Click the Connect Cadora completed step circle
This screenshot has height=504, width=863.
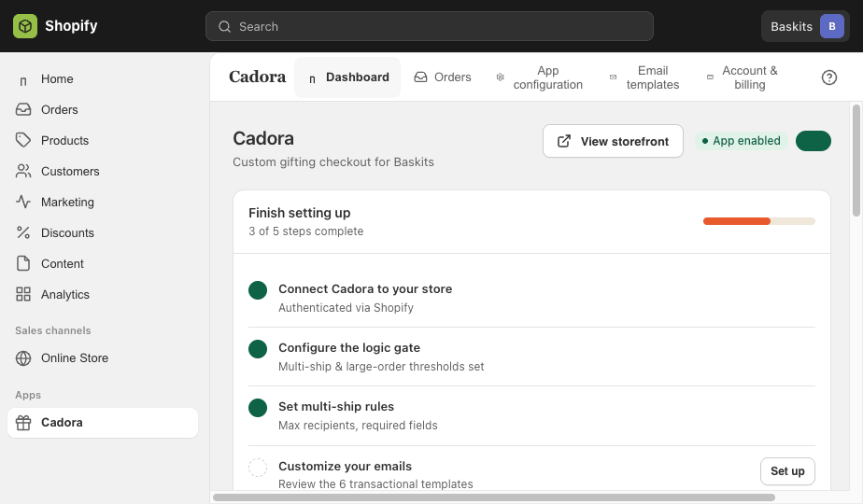point(258,290)
